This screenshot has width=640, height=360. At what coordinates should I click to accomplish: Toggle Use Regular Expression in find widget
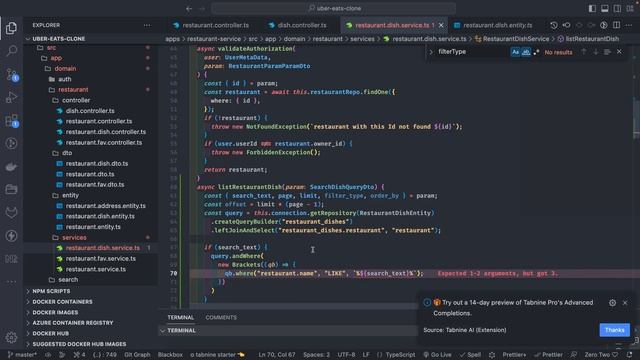(x=536, y=52)
